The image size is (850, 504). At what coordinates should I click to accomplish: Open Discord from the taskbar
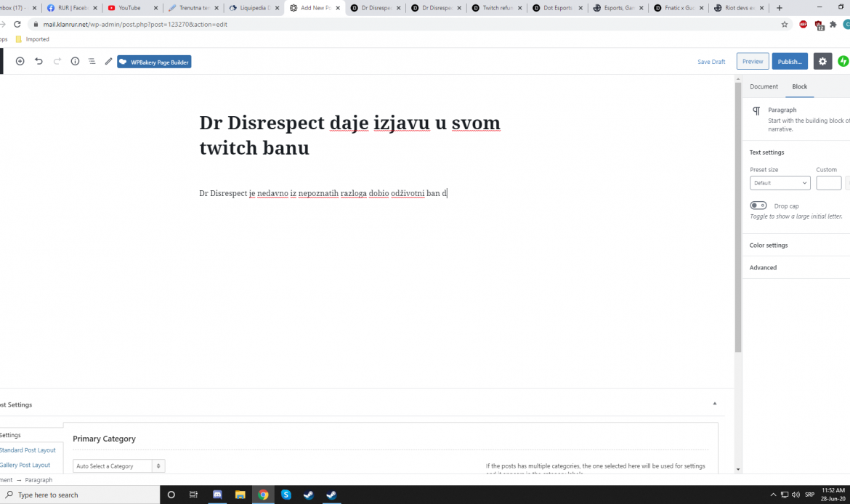coord(216,495)
